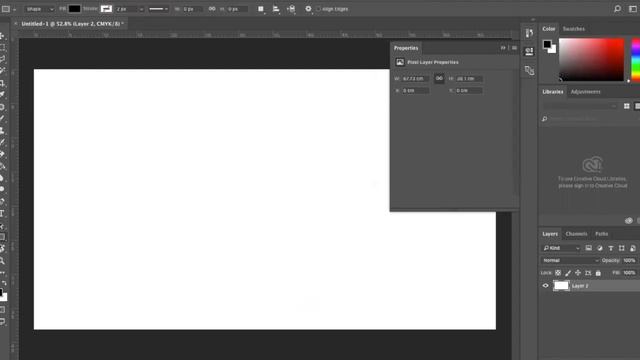Select the Pen tool
Image resolution: width=640 pixels, height=360 pixels.
click(2, 202)
